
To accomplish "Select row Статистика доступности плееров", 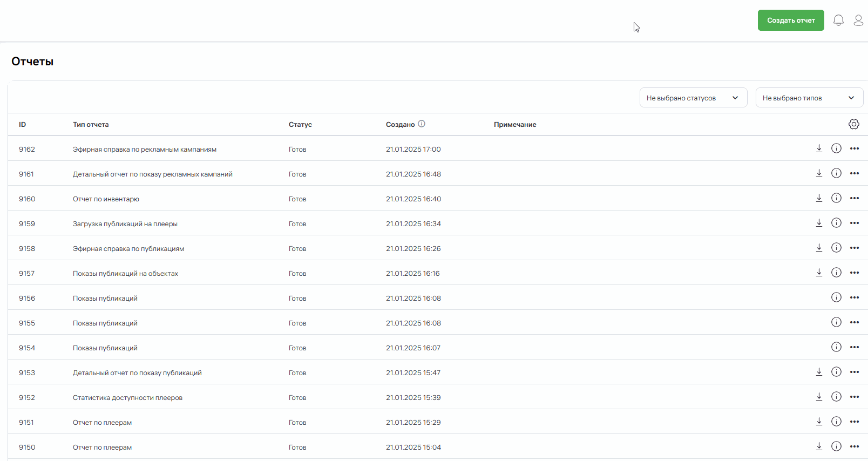I will (x=127, y=398).
